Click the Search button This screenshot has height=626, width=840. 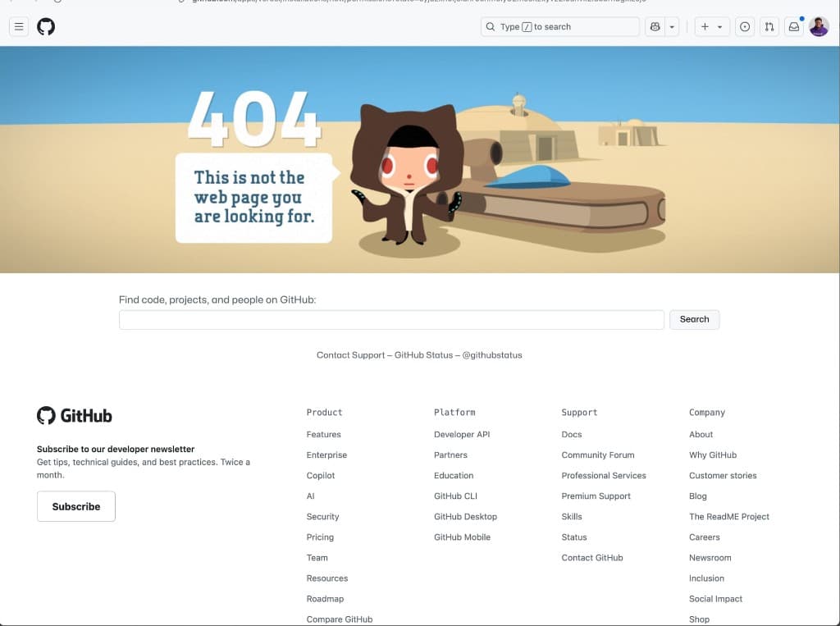tap(694, 319)
